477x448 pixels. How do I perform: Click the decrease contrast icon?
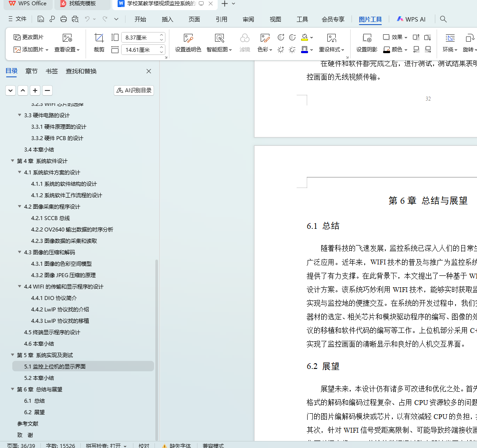pos(292,37)
